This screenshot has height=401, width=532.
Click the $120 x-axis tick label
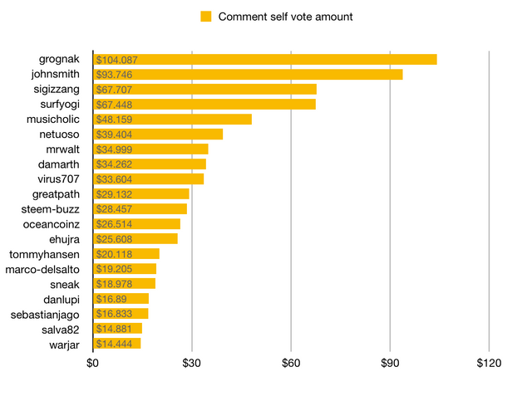point(489,364)
